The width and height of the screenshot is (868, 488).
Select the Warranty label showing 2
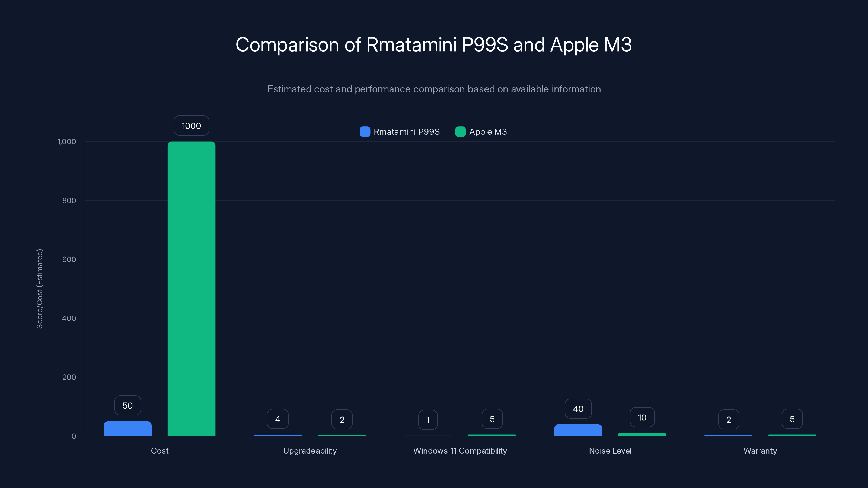pyautogui.click(x=729, y=419)
